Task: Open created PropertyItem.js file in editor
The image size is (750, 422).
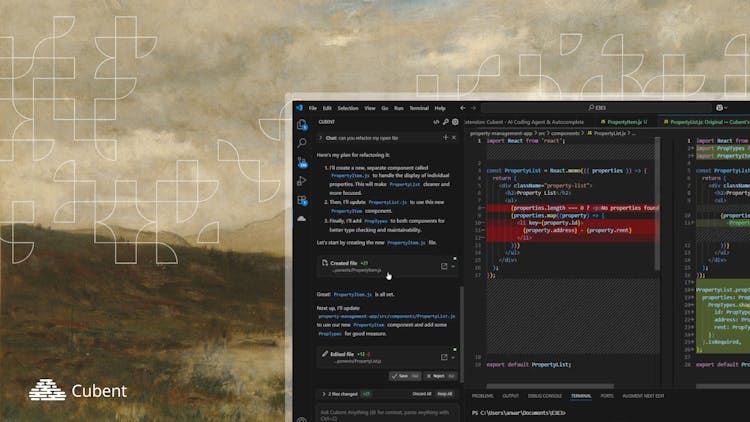Action: (x=443, y=266)
